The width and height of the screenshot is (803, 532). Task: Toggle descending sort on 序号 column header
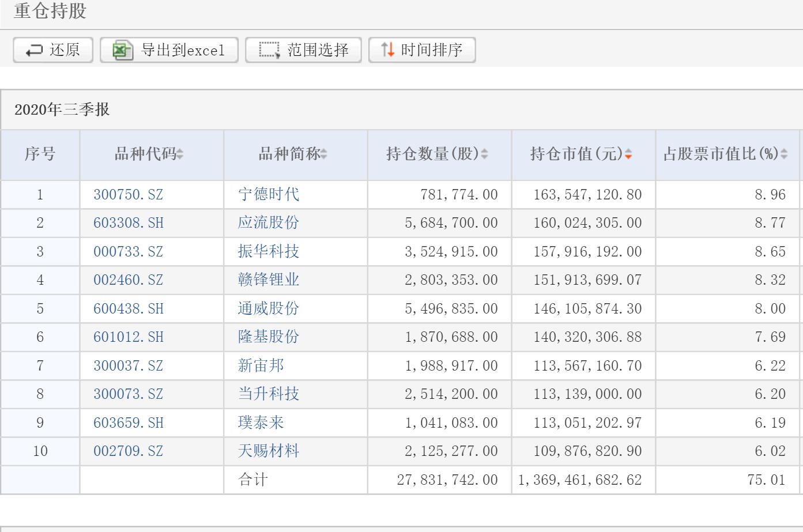40,154
